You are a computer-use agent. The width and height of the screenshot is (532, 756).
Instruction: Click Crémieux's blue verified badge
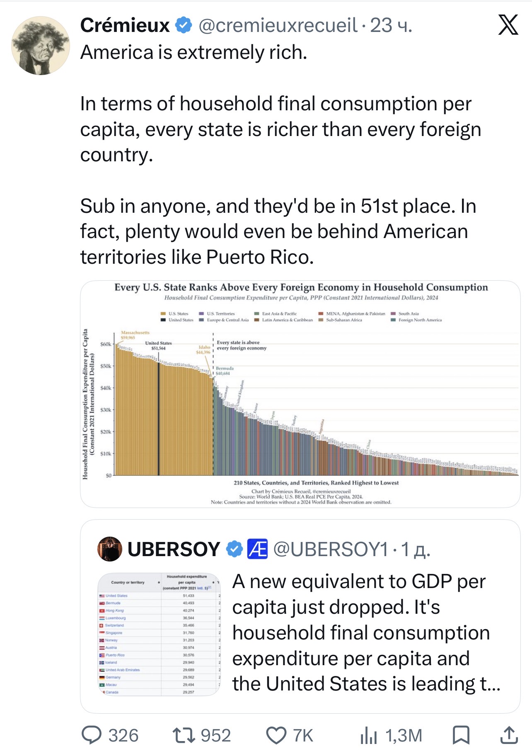point(184,25)
